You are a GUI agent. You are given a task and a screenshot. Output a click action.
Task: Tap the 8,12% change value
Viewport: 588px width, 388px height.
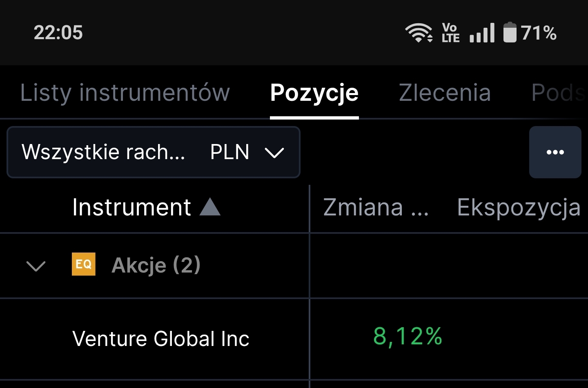[408, 337]
